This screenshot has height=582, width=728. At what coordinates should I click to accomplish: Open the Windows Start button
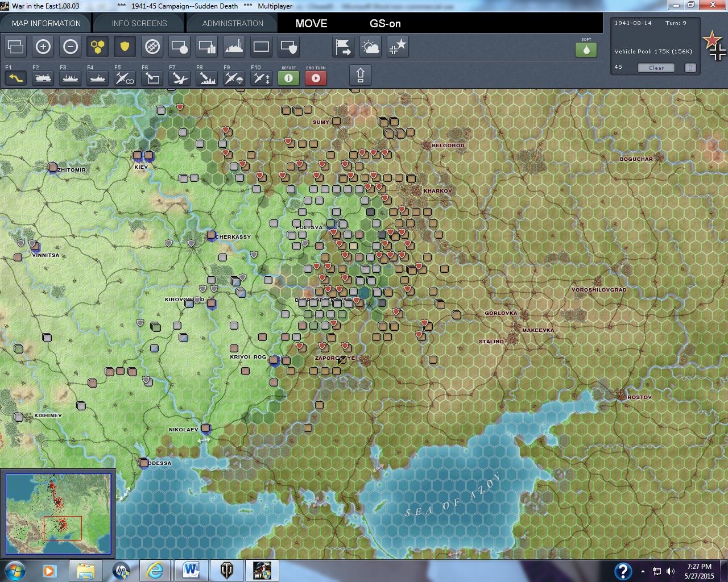coord(14,571)
